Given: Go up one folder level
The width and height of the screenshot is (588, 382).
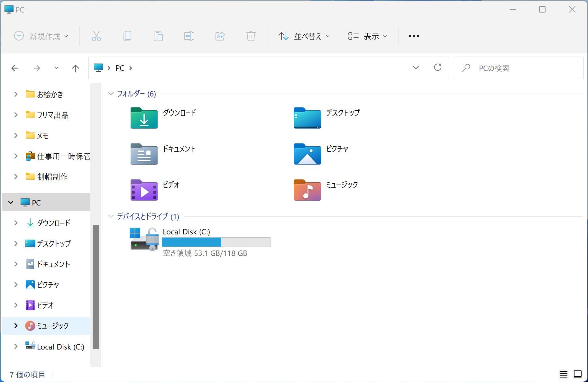Looking at the screenshot, I should click(75, 68).
